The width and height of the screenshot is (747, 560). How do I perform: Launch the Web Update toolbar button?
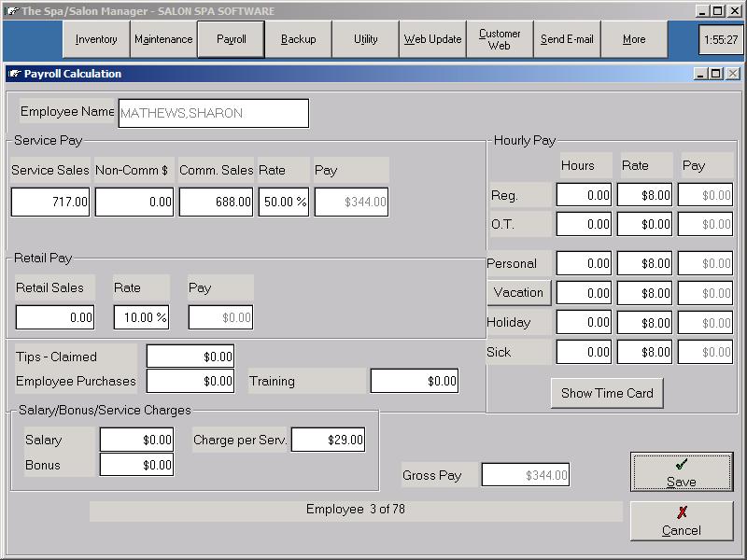click(432, 39)
